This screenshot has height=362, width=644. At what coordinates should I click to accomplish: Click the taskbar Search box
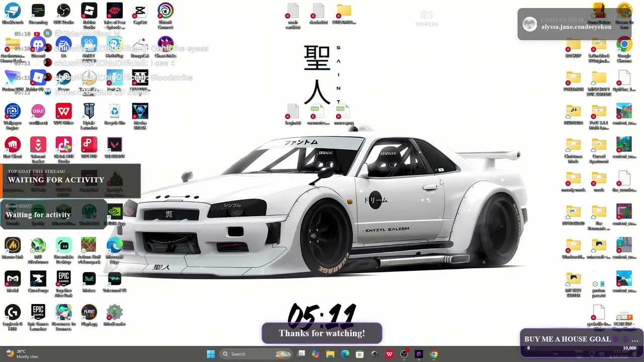pyautogui.click(x=256, y=354)
